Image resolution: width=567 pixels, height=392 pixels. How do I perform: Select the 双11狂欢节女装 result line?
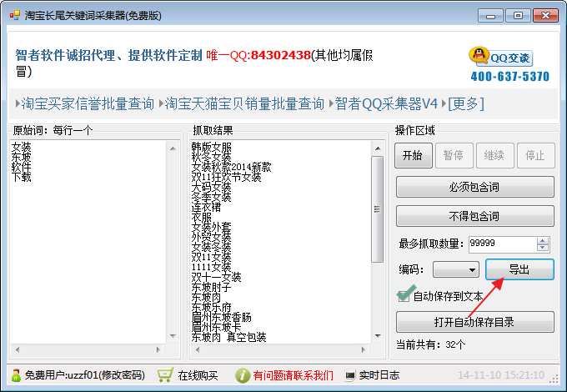(x=226, y=177)
